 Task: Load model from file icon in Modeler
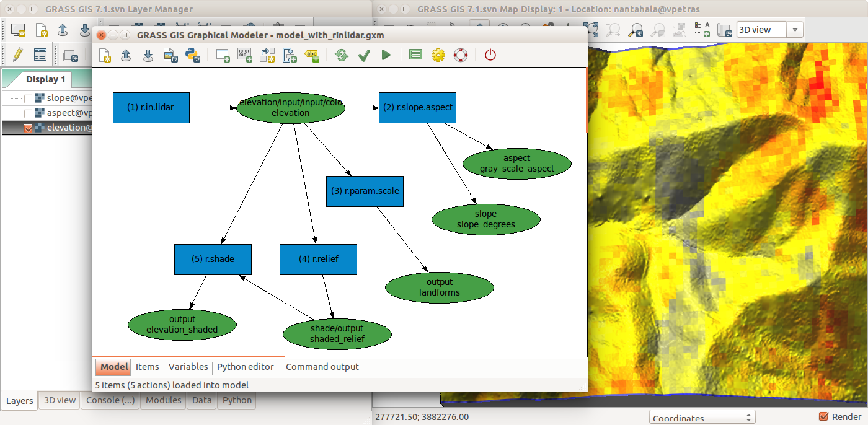pyautogui.click(x=126, y=55)
